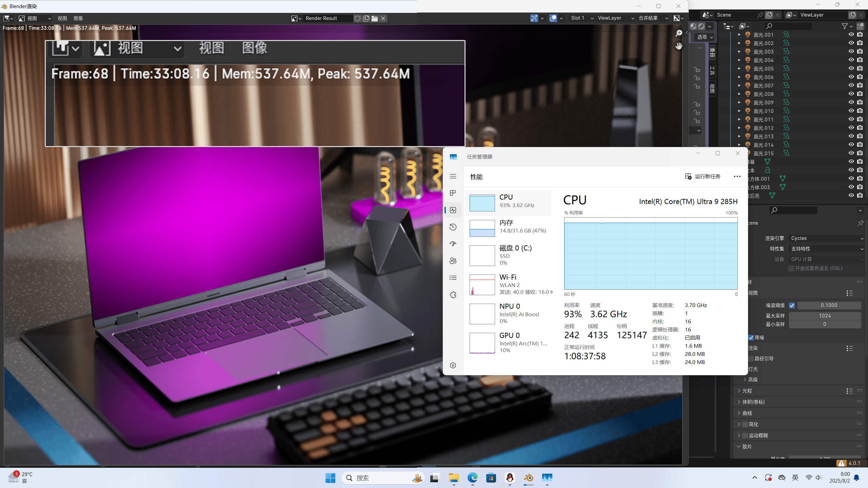Open ViewLayer dropdown in render window header
Viewport: 868px width, 488px height.
[x=615, y=18]
